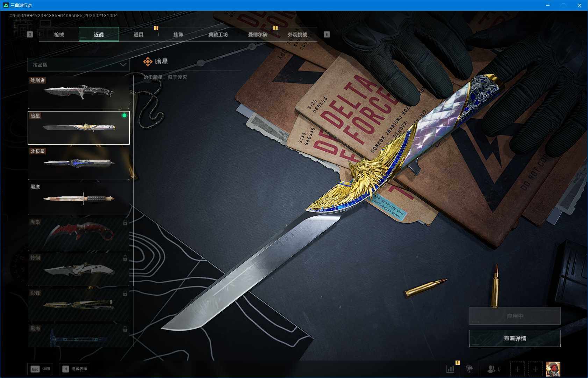Click the Esc 返回 button
The image size is (588, 378).
(40, 369)
